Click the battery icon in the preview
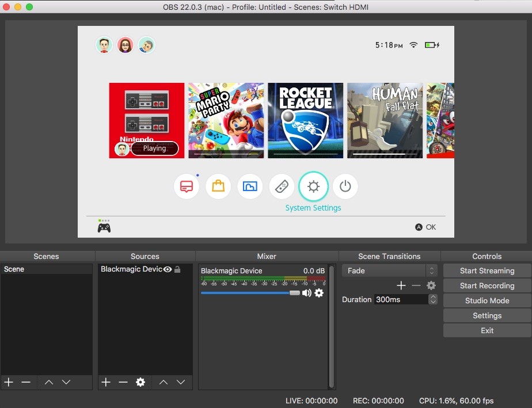The height and width of the screenshot is (408, 532). tap(432, 45)
